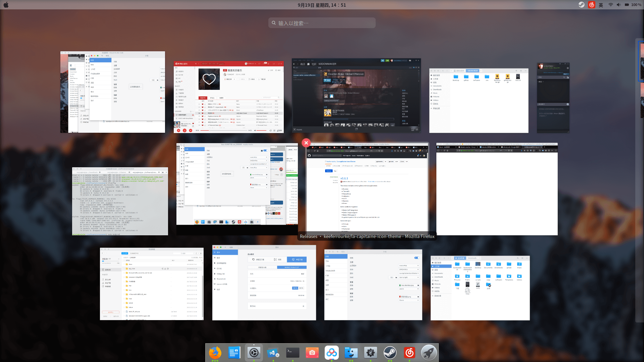Launch Steam from the dock
The height and width of the screenshot is (362, 644).
390,353
